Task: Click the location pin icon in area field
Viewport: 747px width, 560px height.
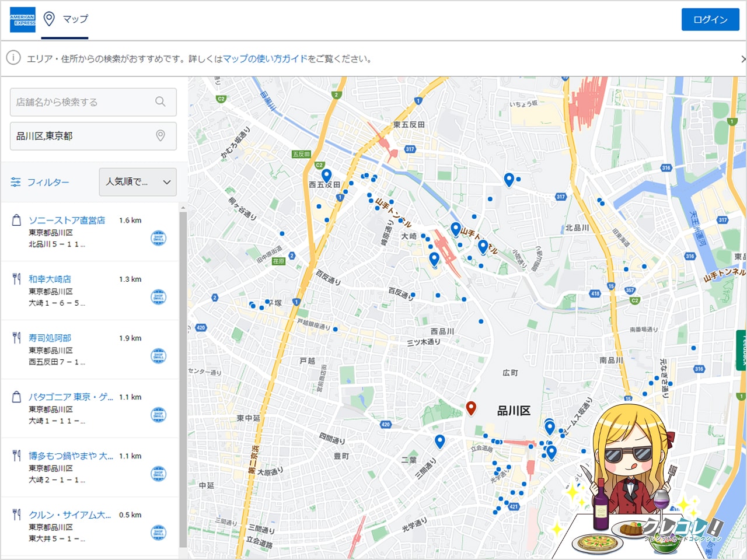Action: coord(160,136)
